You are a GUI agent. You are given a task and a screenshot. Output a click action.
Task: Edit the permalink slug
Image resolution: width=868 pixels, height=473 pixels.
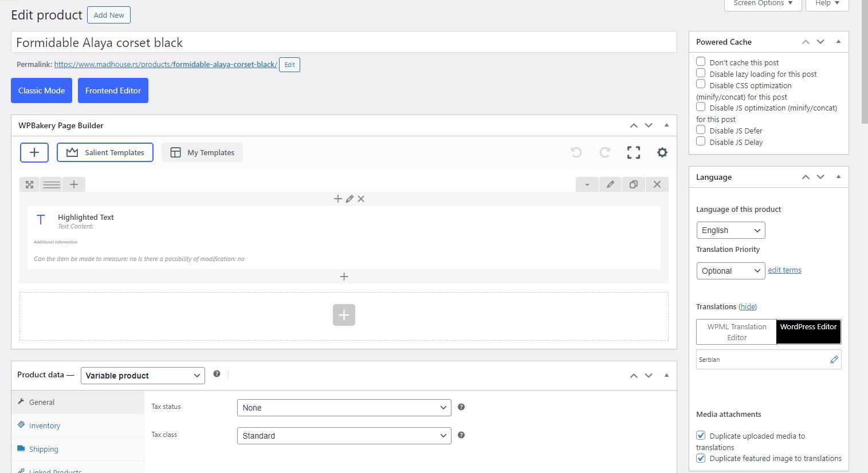(289, 65)
